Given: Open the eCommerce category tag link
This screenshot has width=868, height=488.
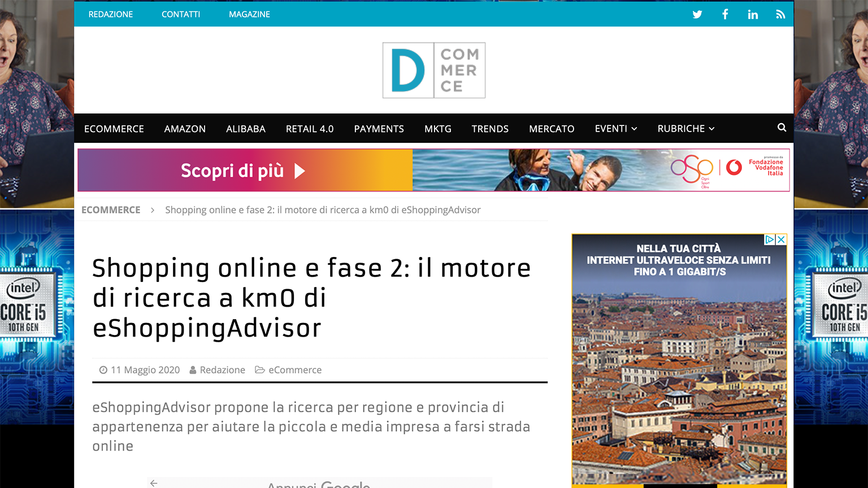Looking at the screenshot, I should (294, 370).
